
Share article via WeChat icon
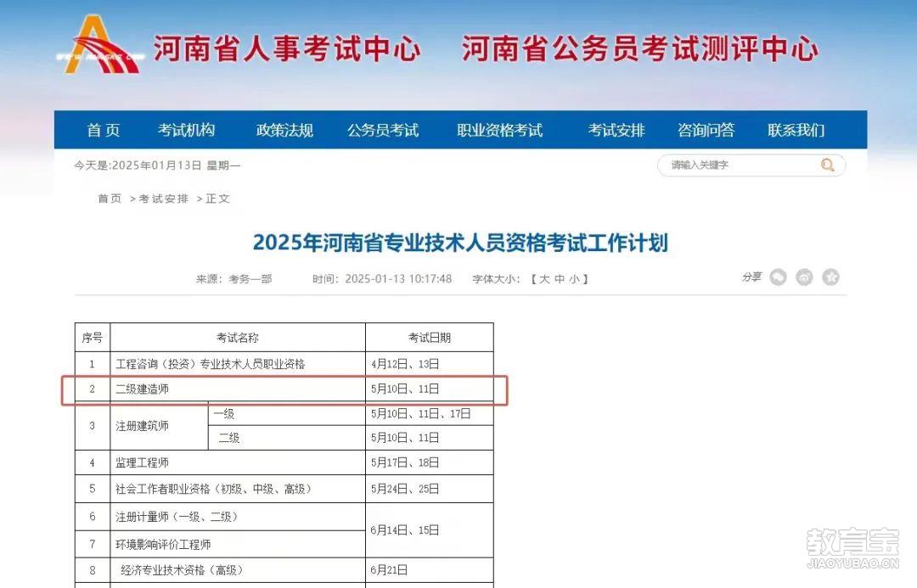click(x=778, y=277)
